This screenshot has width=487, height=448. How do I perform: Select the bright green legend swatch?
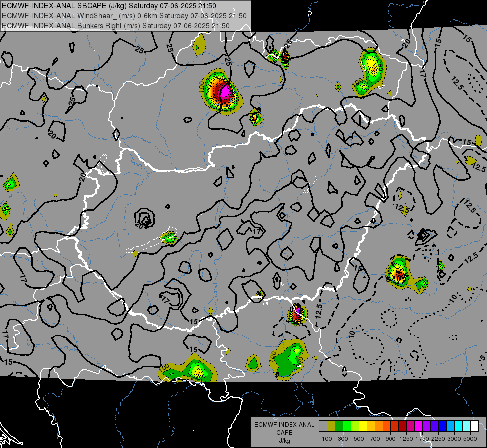[347, 426]
